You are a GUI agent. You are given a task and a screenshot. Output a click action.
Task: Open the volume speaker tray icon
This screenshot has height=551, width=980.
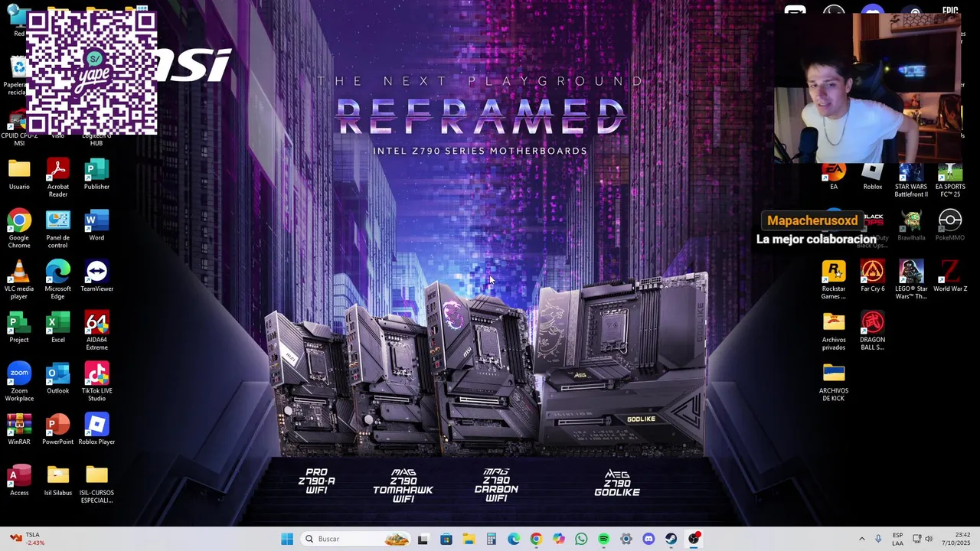pos(929,539)
